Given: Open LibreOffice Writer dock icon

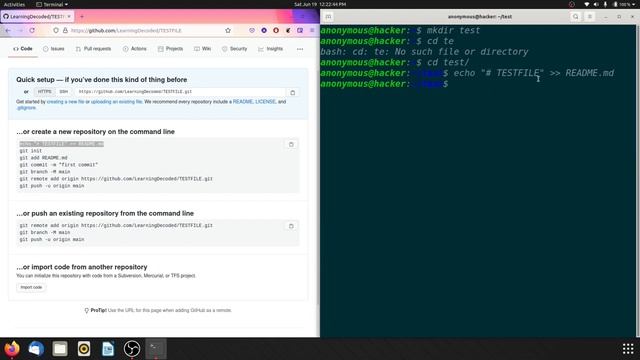Looking at the screenshot, I should point(108,349).
